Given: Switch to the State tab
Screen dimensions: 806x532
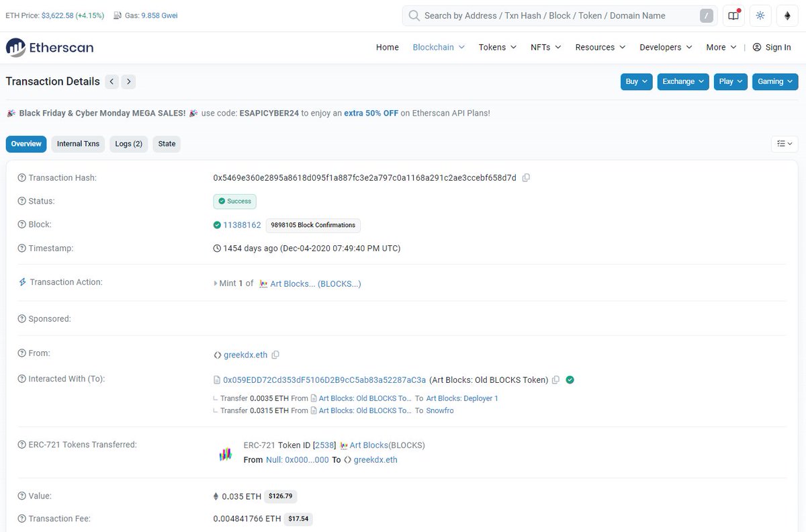Looking at the screenshot, I should click(167, 144).
